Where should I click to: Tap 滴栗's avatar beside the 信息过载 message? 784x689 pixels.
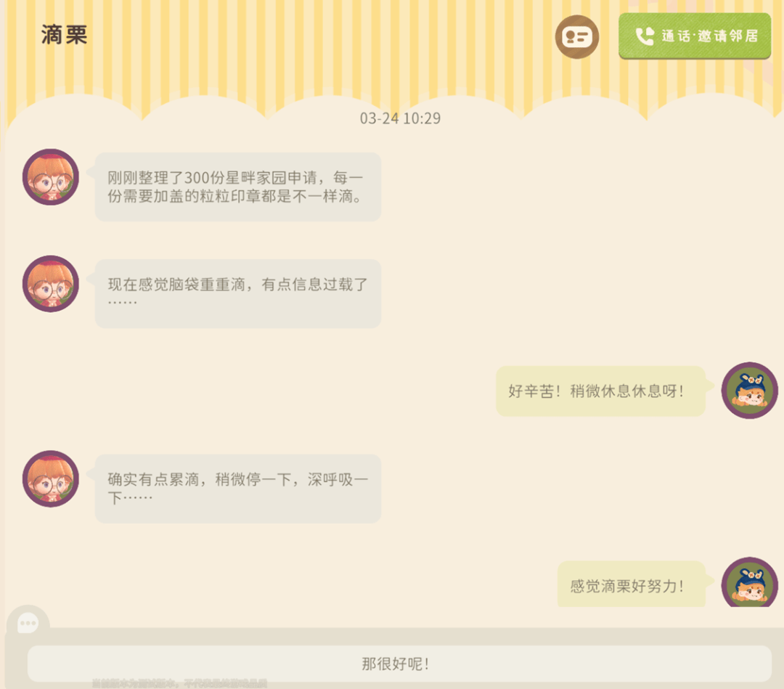click(x=51, y=284)
